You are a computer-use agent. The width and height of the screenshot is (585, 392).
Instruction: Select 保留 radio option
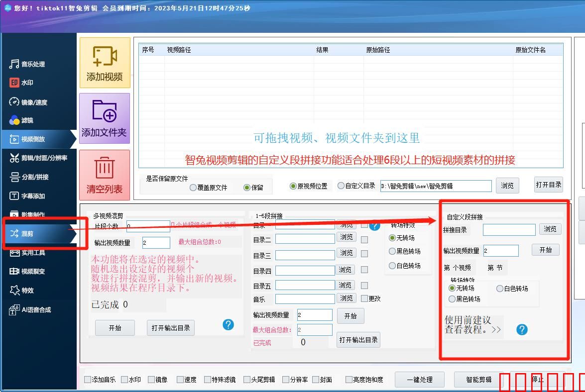[253, 188]
